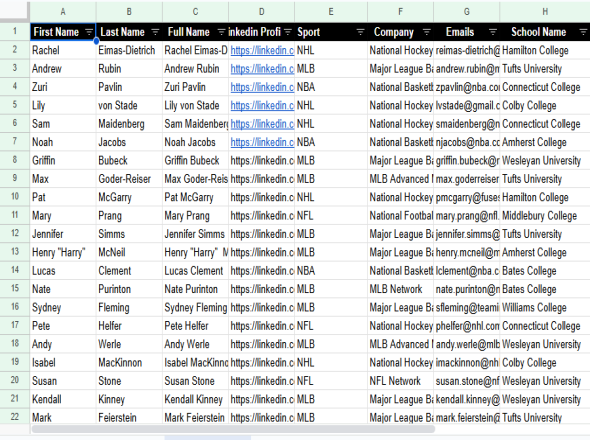
Task: Open the Last Name column filter
Action: click(x=155, y=32)
